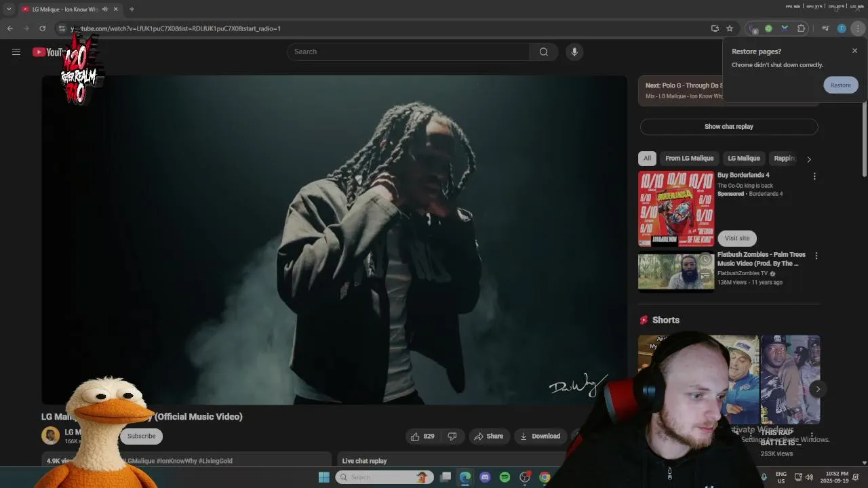Share the video
The height and width of the screenshot is (488, 868).
click(488, 436)
